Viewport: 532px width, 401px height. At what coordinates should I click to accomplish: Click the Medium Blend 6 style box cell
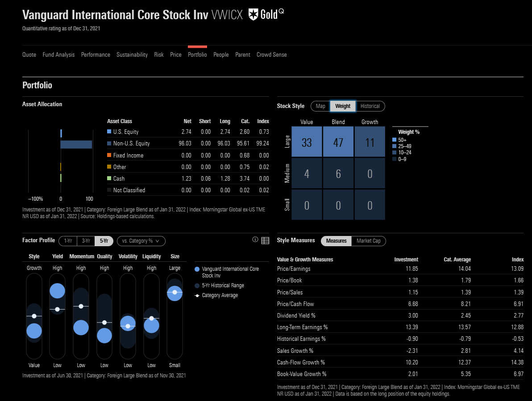click(x=338, y=173)
